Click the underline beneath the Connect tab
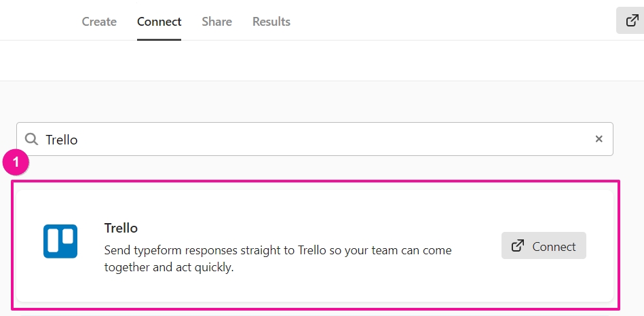644x316 pixels. (159, 39)
